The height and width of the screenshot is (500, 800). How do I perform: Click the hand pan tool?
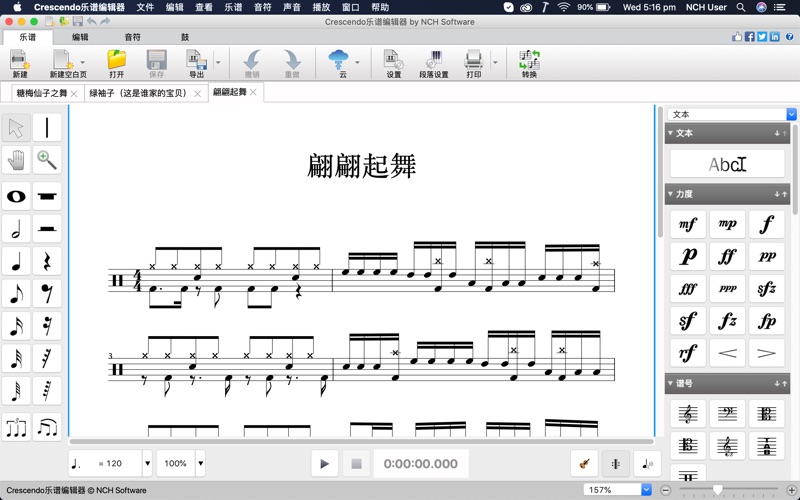click(16, 160)
